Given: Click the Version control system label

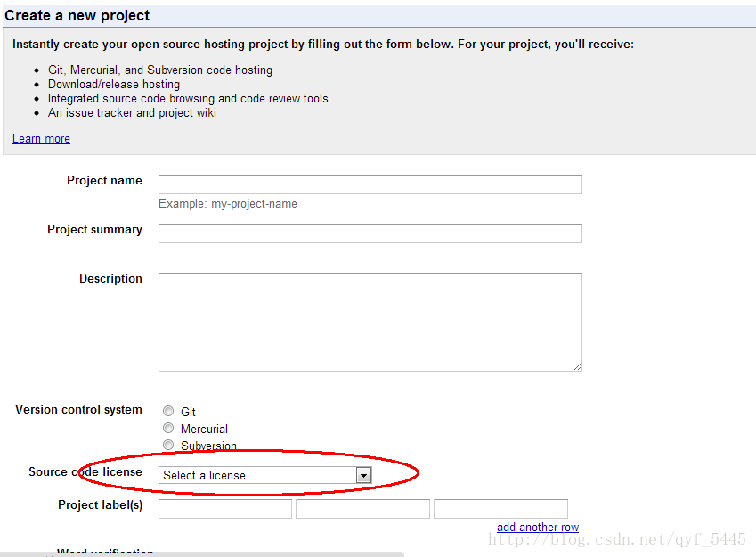Looking at the screenshot, I should tap(78, 410).
